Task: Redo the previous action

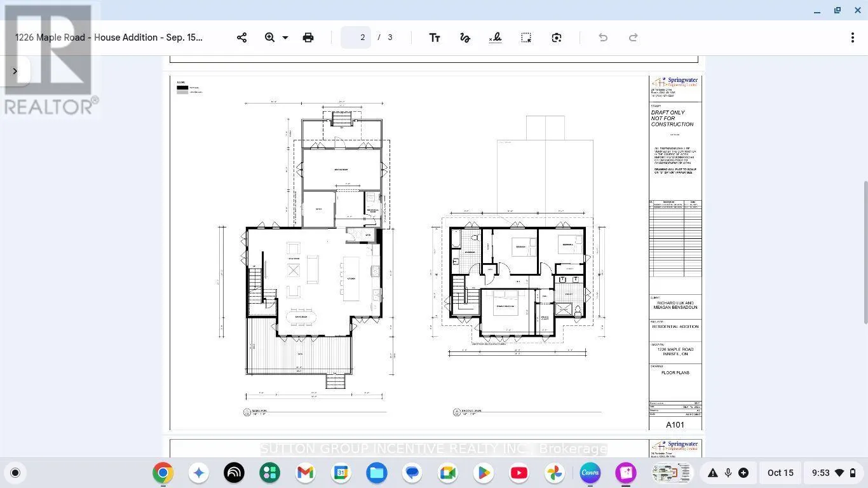Action: click(633, 37)
